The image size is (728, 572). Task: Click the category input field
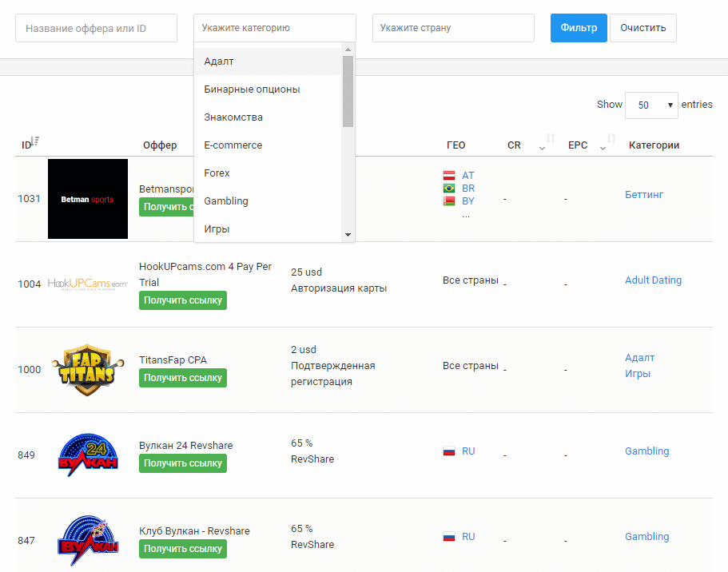(x=275, y=28)
